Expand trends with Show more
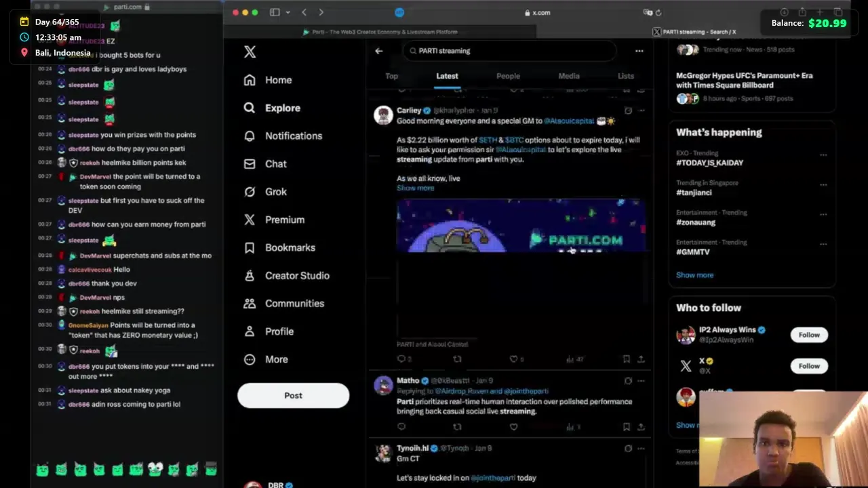868x488 pixels. point(694,275)
